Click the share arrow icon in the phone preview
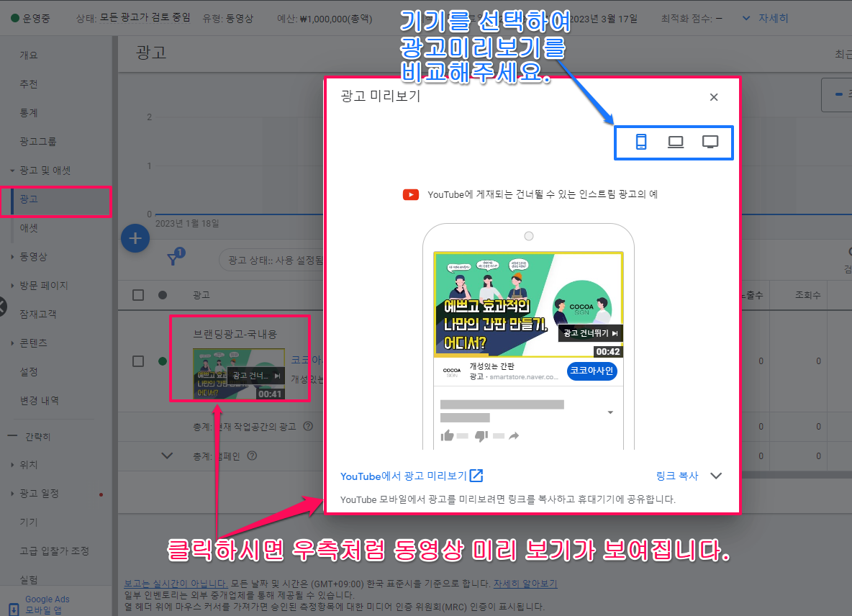The image size is (852, 616). 514,435
